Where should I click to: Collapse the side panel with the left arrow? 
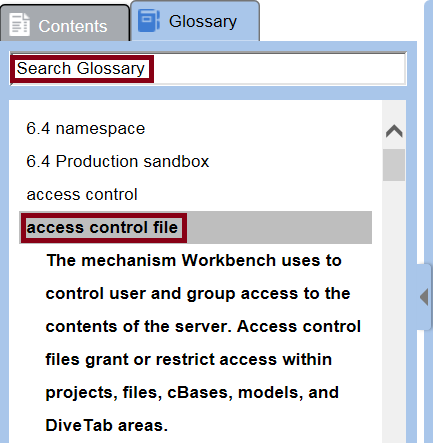click(424, 297)
